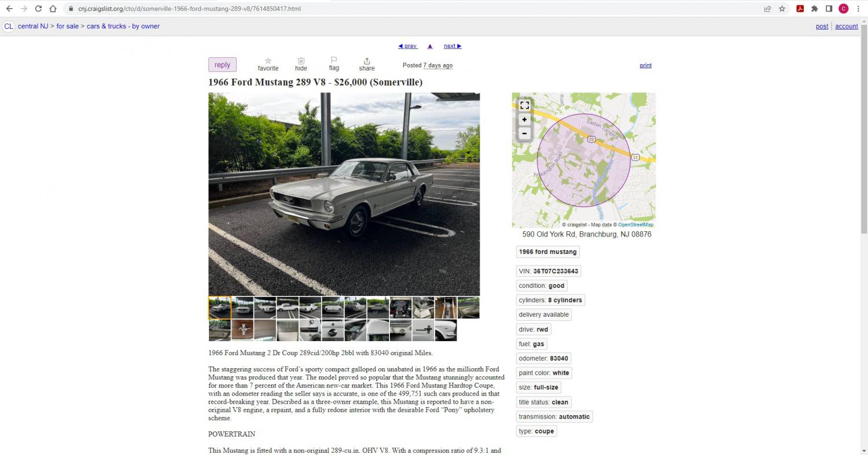
Task: Go to the browser home page
Action: tap(53, 9)
